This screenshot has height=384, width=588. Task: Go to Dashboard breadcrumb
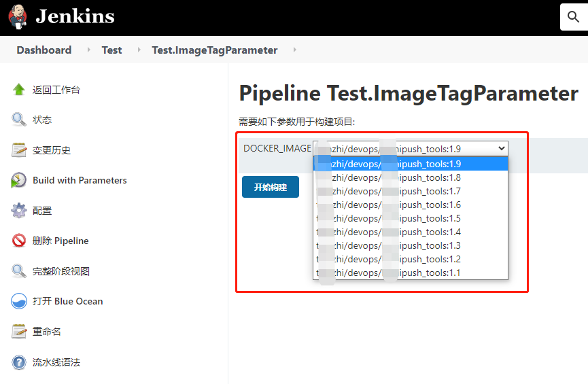(x=44, y=50)
